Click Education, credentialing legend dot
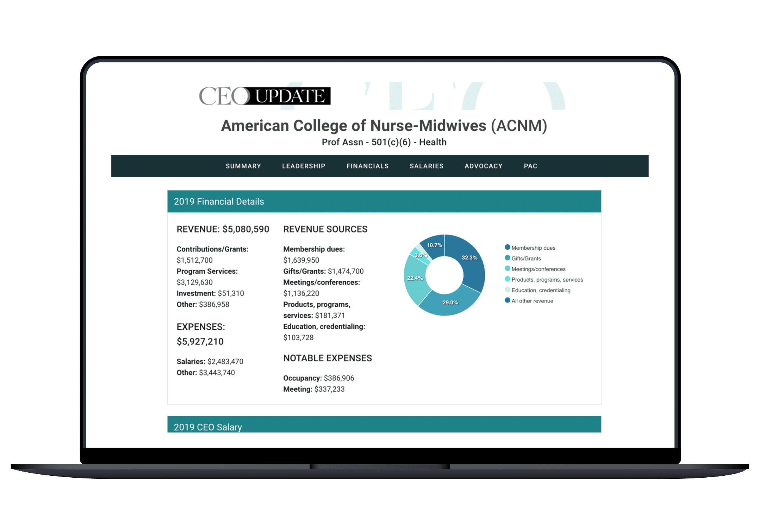 507,290
